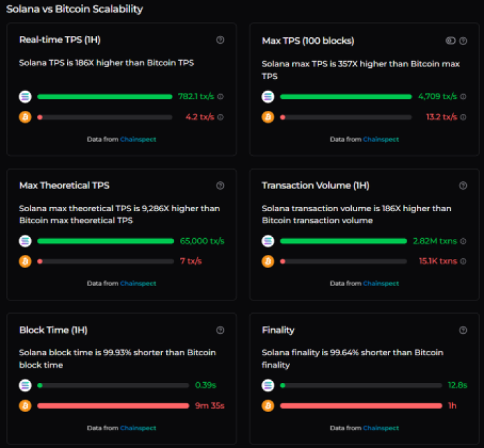Open Chainspect link under Block Time card

(138, 428)
